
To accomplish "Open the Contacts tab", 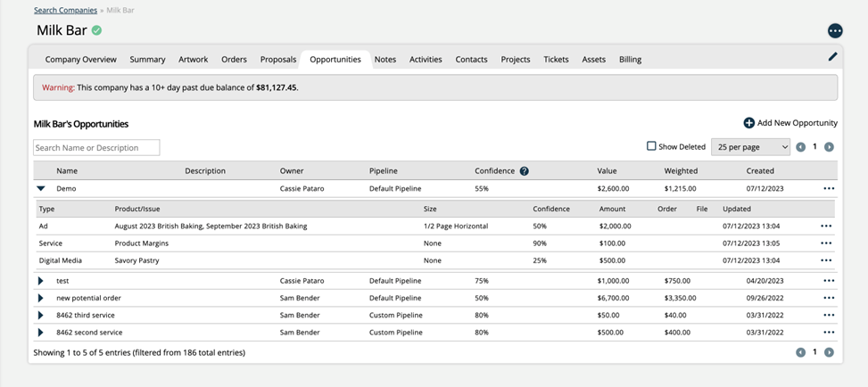I will point(472,59).
